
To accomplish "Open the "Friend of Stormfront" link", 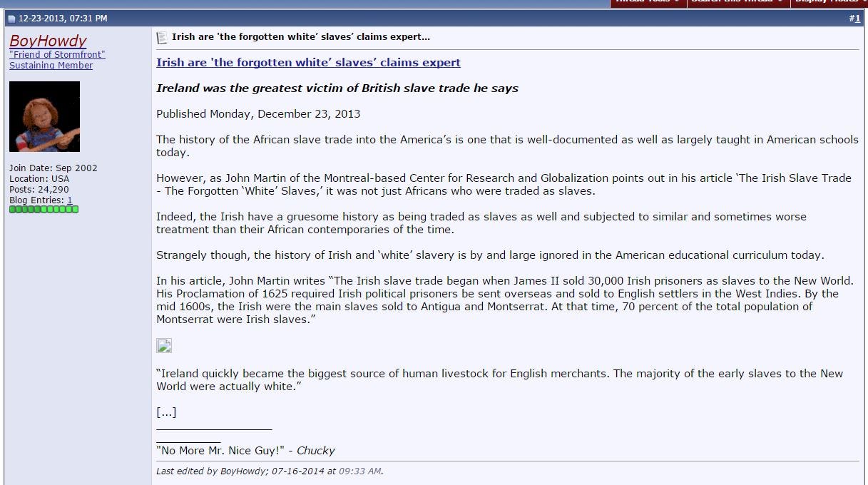I will tap(57, 55).
